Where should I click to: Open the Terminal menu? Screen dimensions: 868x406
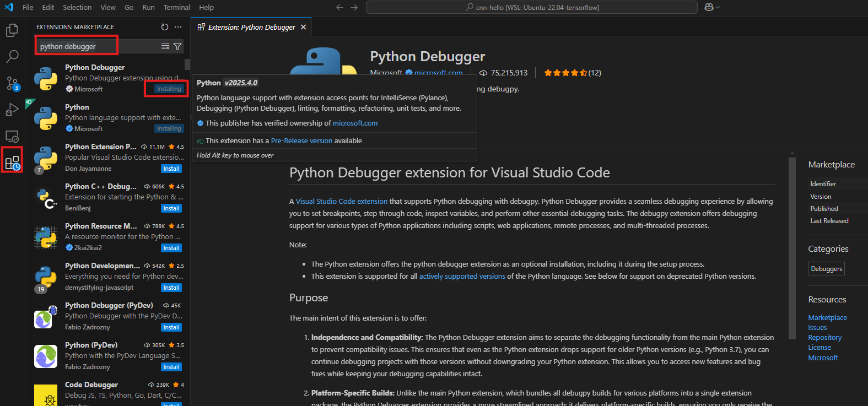tap(176, 8)
